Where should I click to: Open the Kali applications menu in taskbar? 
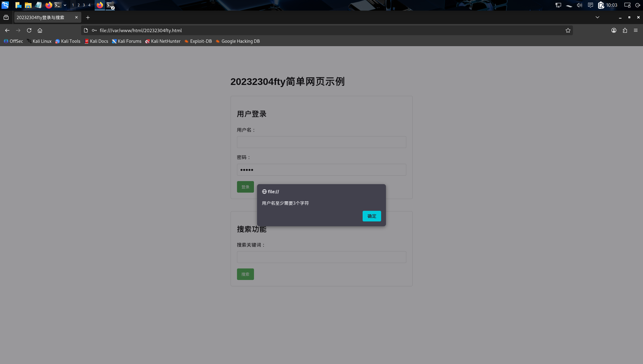tap(5, 5)
